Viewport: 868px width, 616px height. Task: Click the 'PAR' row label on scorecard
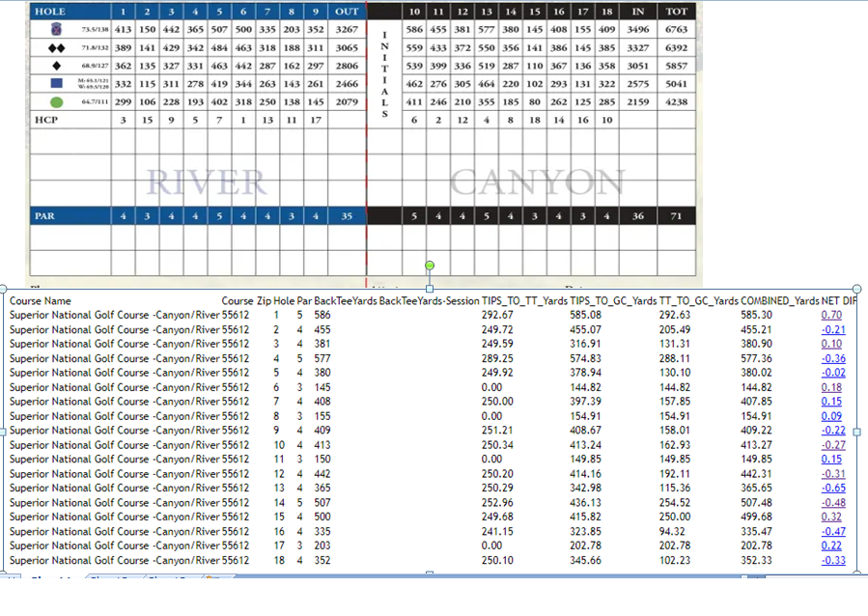click(x=44, y=216)
